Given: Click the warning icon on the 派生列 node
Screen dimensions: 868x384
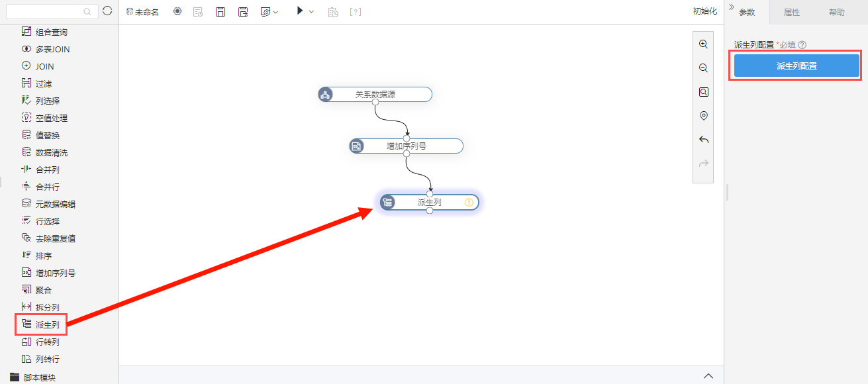Looking at the screenshot, I should click(x=469, y=202).
